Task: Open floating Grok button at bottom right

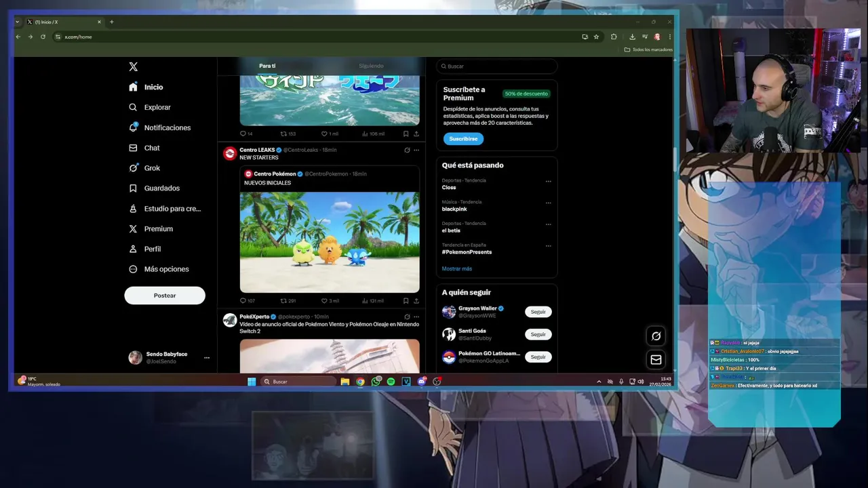Action: pyautogui.click(x=656, y=335)
